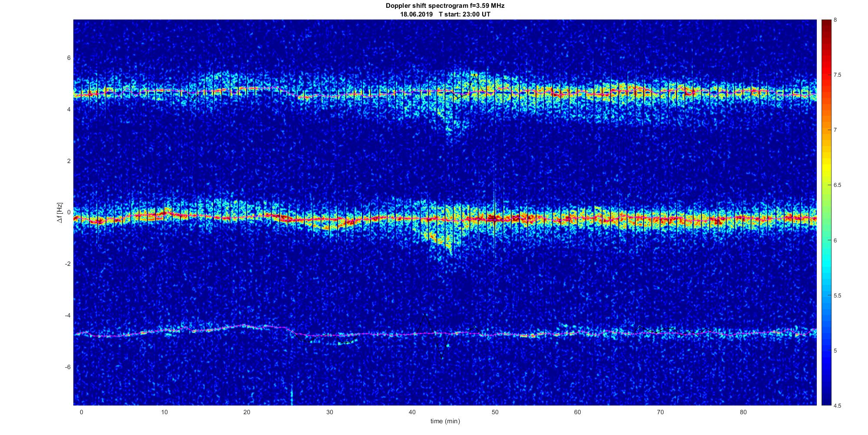Screen dimensions: 868x435
Task: Click the plot title 'Doppler shift spectrogram f=3.59 MHz'
Action: pos(445,6)
